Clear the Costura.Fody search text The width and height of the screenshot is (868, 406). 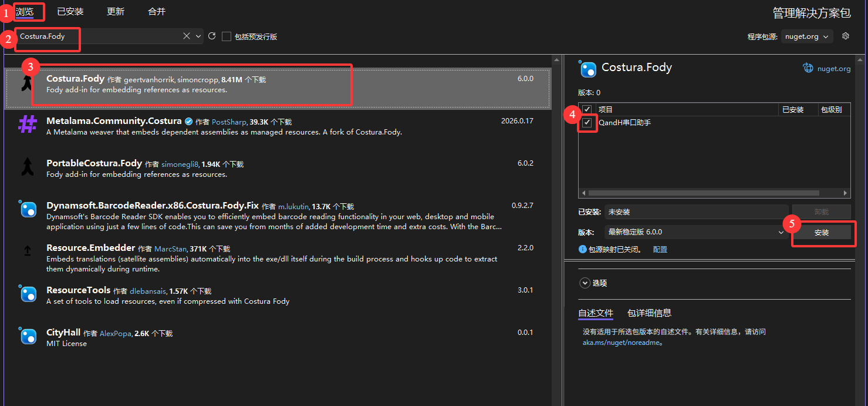coord(187,36)
